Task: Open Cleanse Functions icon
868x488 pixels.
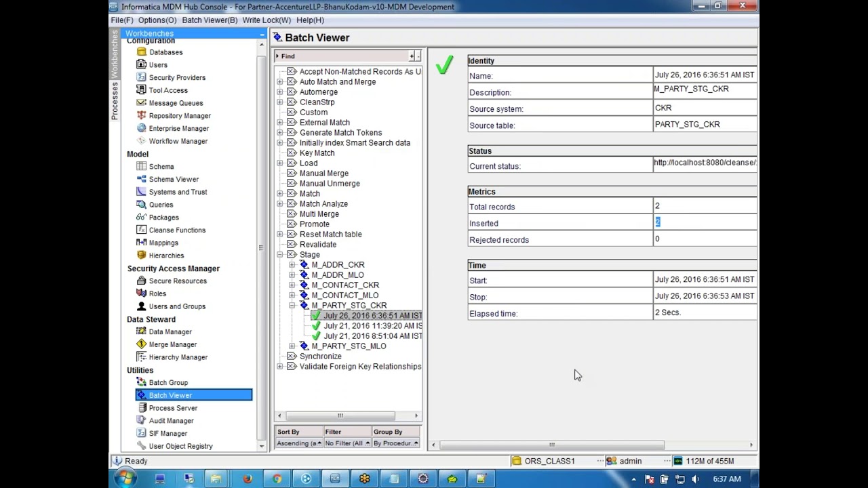Action: pyautogui.click(x=141, y=230)
